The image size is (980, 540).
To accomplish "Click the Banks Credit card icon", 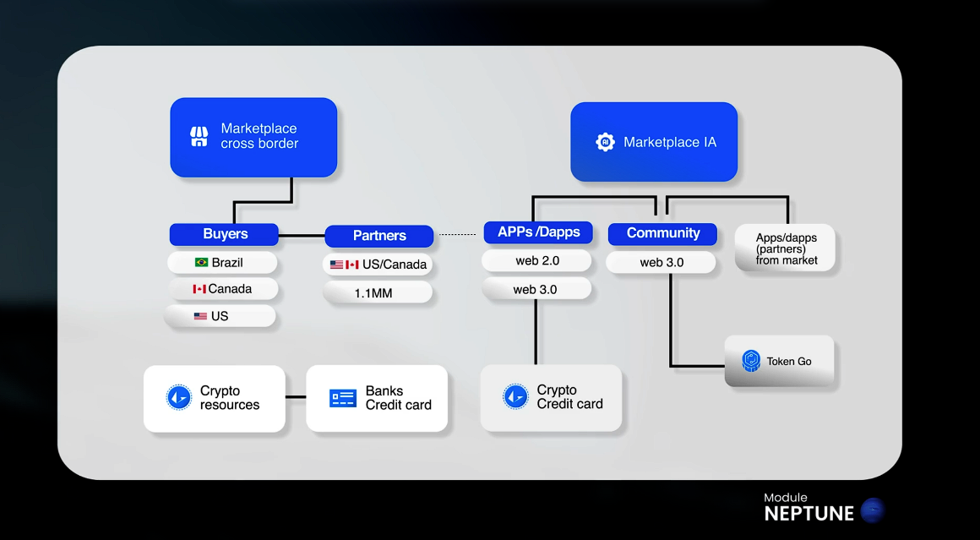I will click(343, 398).
